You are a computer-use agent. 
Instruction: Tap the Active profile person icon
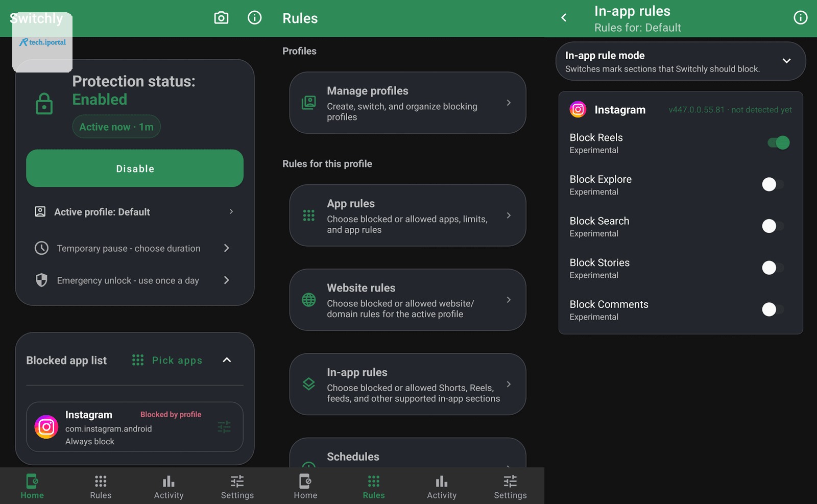(x=40, y=211)
